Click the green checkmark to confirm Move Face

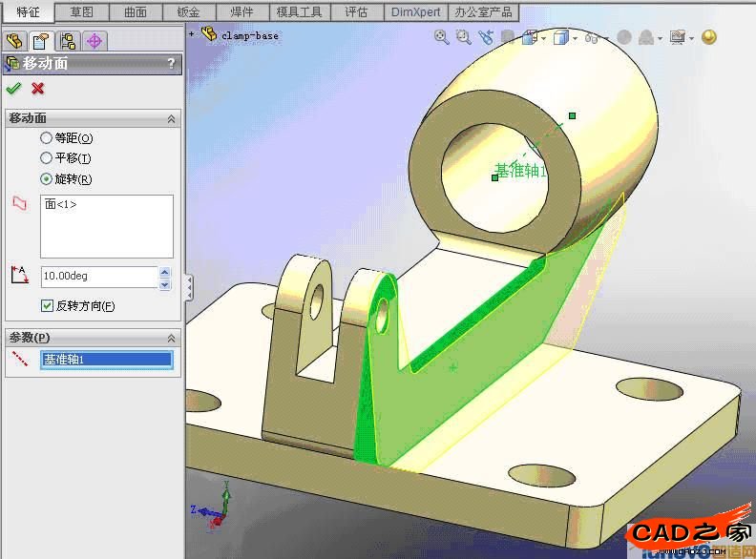13,88
